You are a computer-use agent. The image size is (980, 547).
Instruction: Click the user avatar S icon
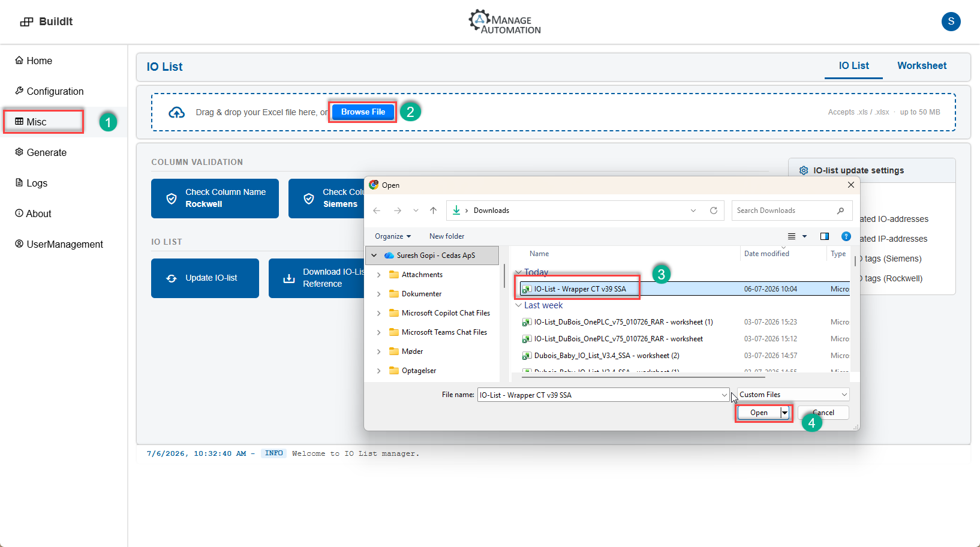pyautogui.click(x=951, y=22)
